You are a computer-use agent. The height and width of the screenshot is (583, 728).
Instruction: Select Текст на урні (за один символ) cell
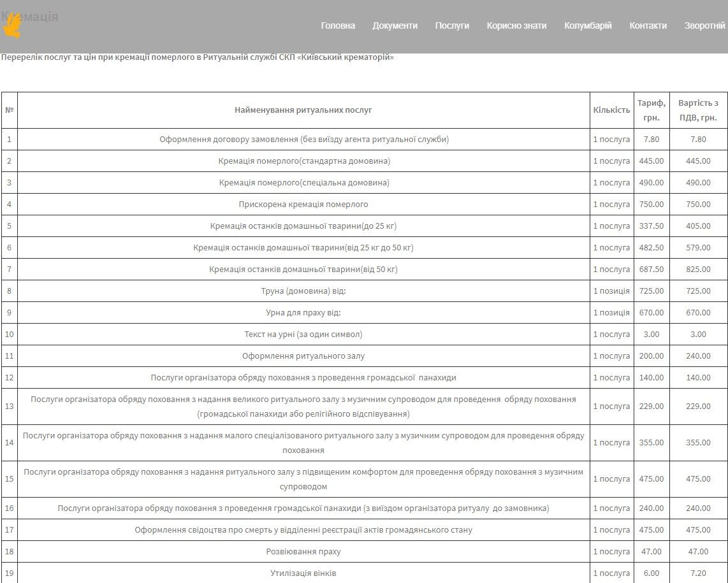coord(303,335)
